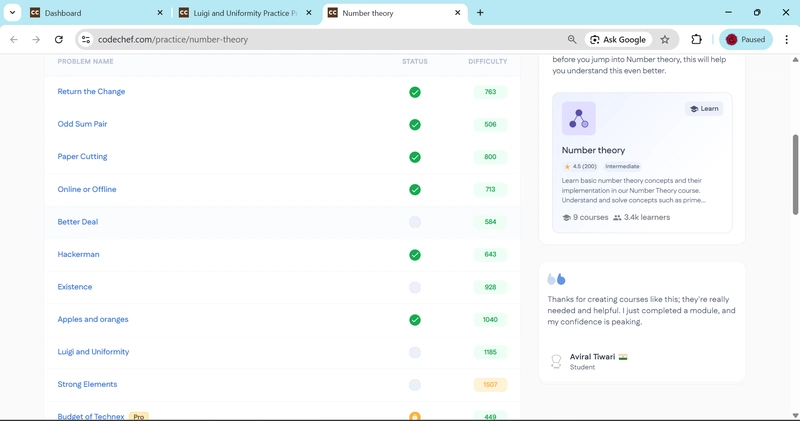Click the unsolved status circle for Existence

coord(415,288)
